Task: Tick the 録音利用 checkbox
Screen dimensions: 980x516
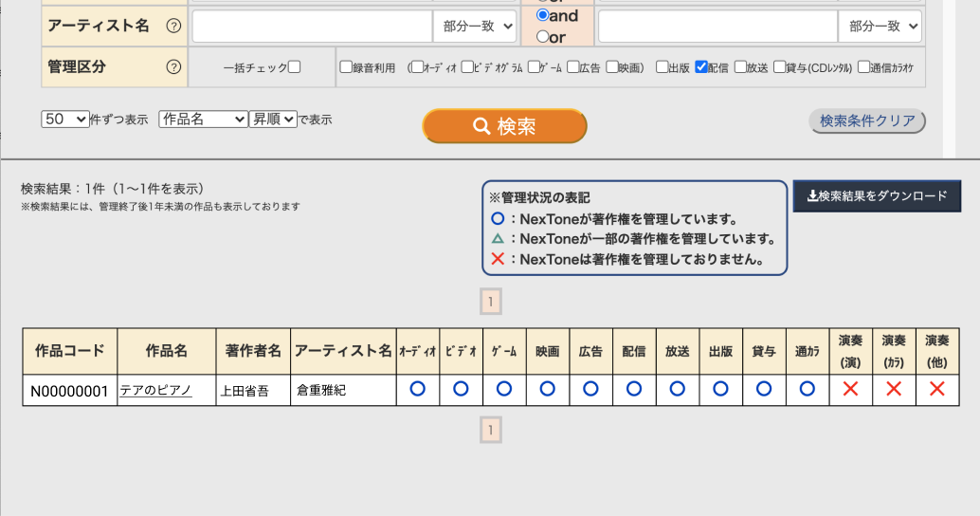Action: 346,67
